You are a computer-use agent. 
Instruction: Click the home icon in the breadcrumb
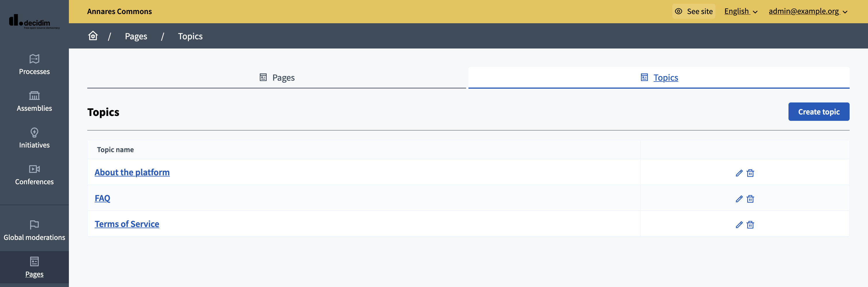[x=93, y=36]
